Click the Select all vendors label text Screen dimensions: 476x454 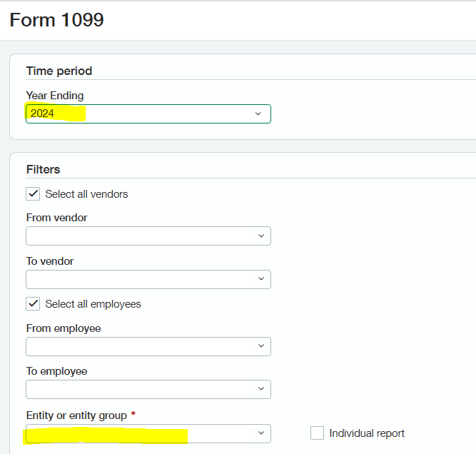(86, 194)
